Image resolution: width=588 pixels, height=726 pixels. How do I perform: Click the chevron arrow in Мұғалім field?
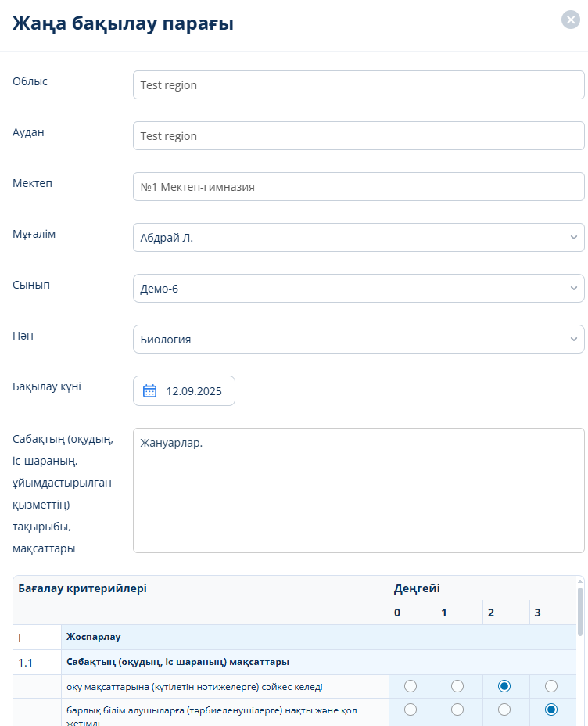(x=573, y=238)
